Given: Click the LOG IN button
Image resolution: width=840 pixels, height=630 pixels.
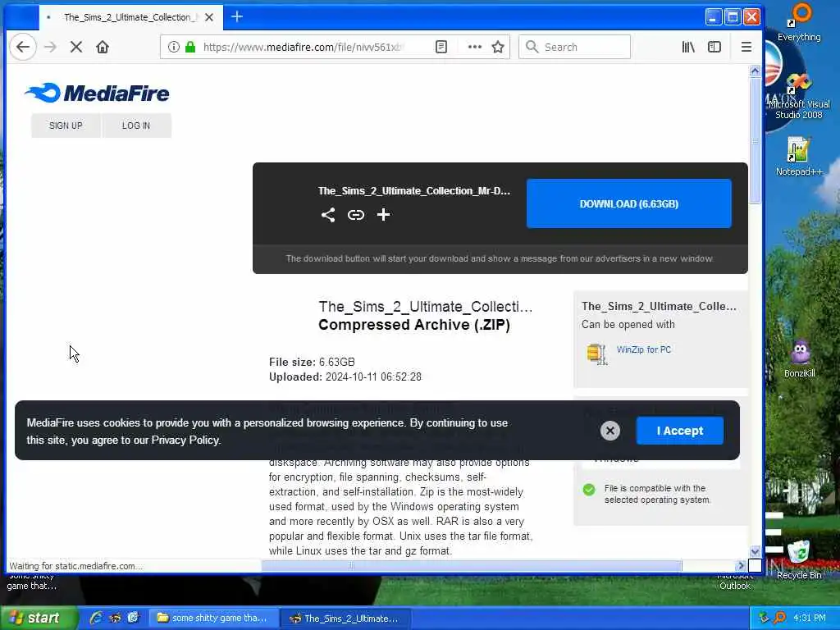Looking at the screenshot, I should coord(136,126).
